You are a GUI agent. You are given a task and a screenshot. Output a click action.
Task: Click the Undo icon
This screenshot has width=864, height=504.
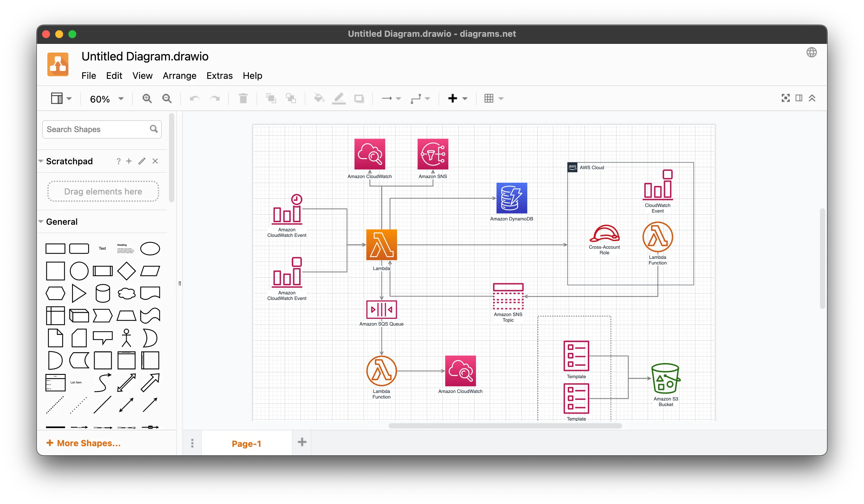click(x=194, y=98)
